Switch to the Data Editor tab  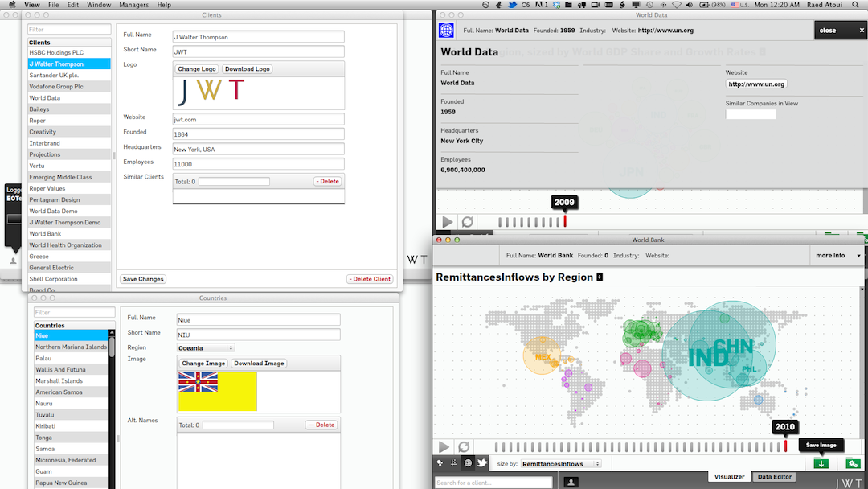775,477
